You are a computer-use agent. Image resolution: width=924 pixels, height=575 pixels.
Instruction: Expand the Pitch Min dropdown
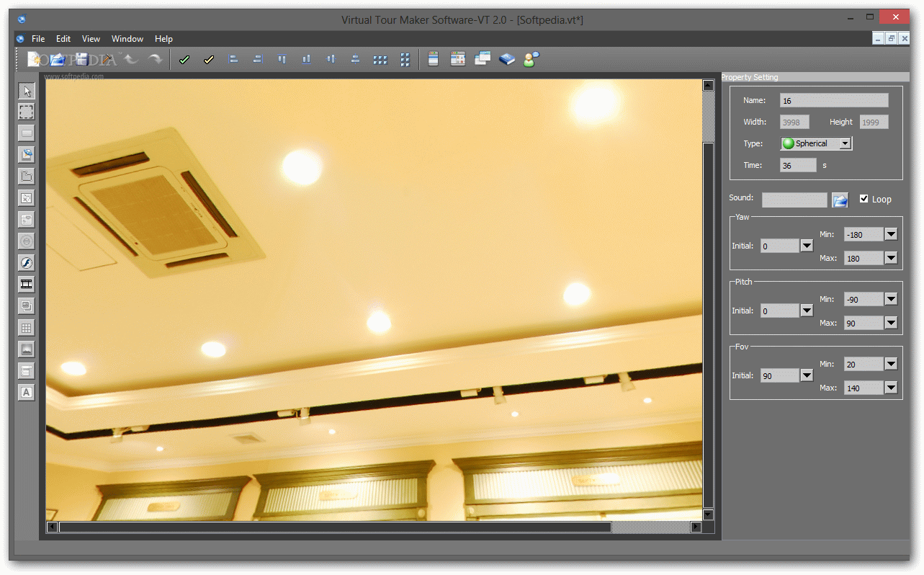tap(891, 299)
